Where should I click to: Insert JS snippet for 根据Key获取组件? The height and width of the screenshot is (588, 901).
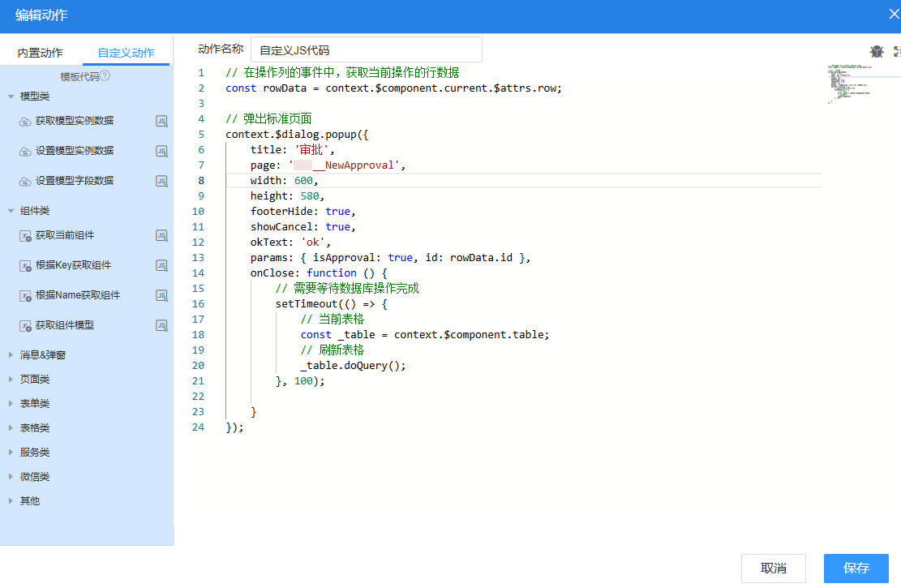click(x=161, y=265)
